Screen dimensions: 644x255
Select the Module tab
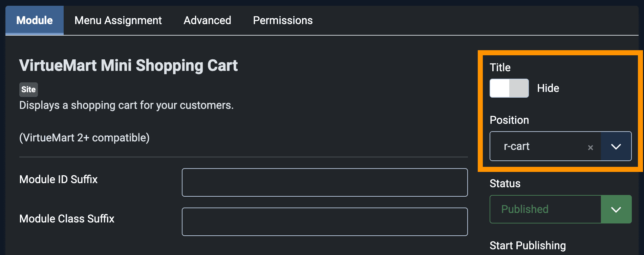[35, 20]
